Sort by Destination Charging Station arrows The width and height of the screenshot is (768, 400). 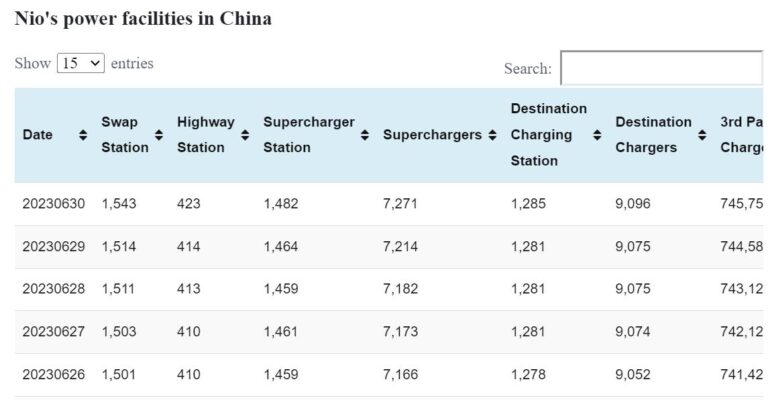(x=597, y=135)
